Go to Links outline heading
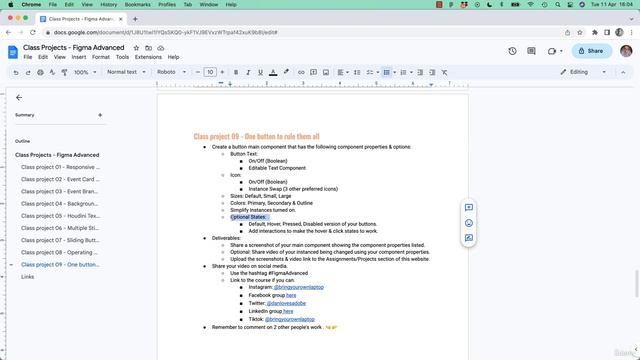640x360 pixels. pyautogui.click(x=27, y=277)
